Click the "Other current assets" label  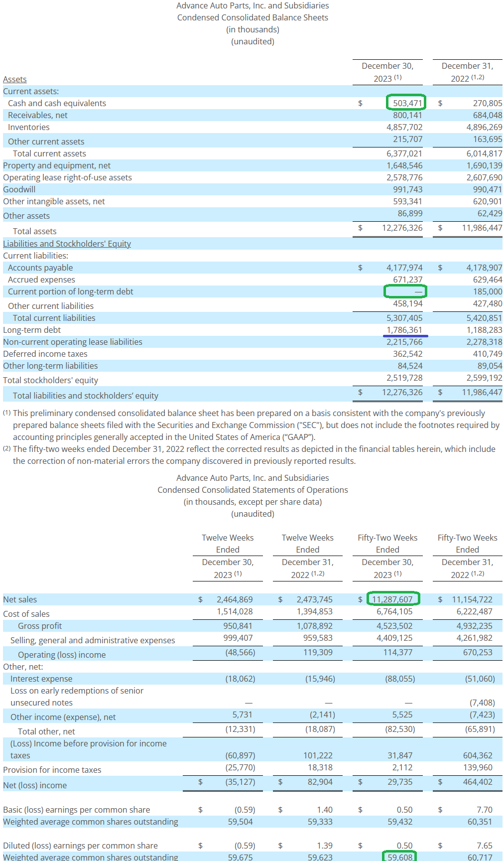(x=46, y=142)
